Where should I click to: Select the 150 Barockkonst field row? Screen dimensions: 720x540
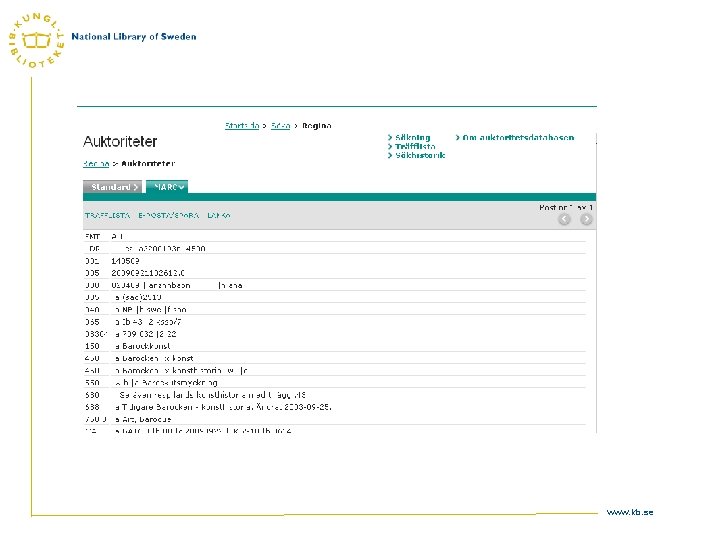(x=335, y=346)
